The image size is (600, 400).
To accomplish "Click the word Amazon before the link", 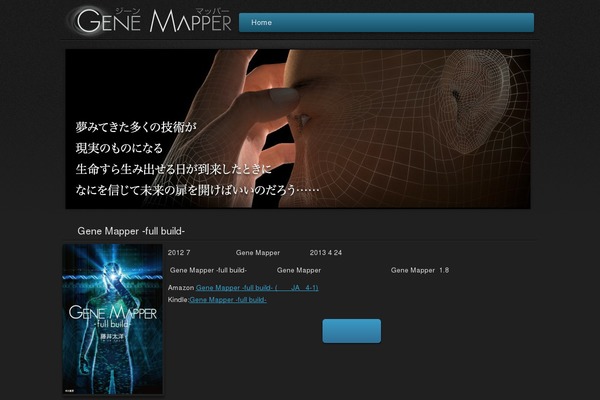I will tap(181, 287).
